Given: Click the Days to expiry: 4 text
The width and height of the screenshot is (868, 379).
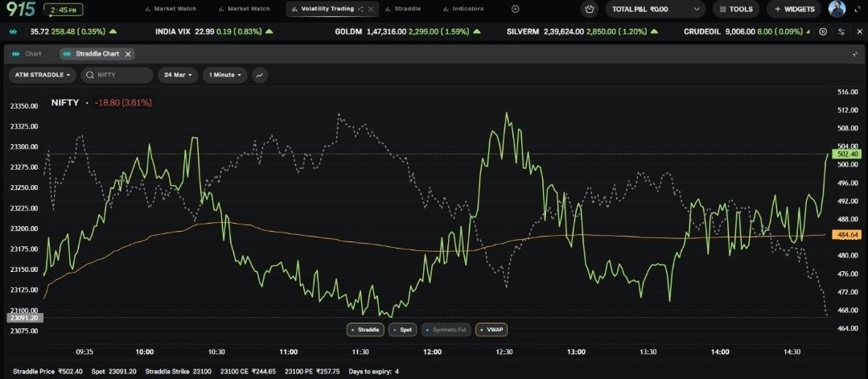Looking at the screenshot, I should click(373, 371).
